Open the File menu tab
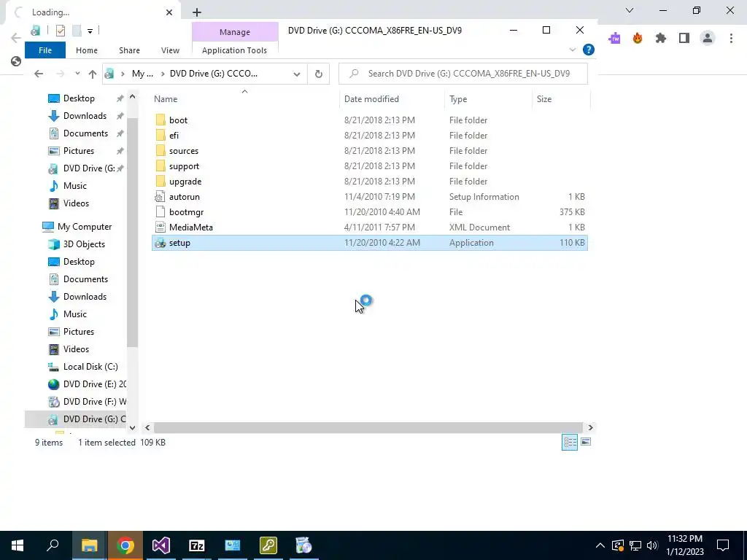This screenshot has height=560, width=747. (x=45, y=50)
